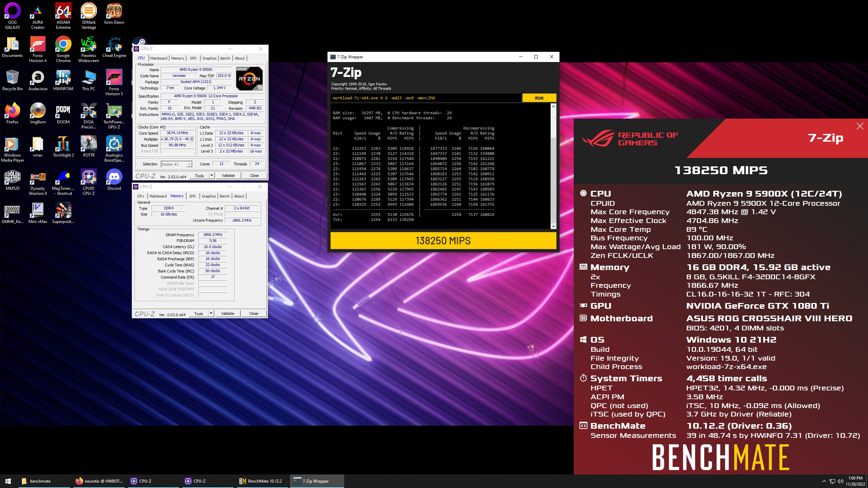868x488 pixels.
Task: Open Firefox desktop icon
Action: (x=13, y=113)
